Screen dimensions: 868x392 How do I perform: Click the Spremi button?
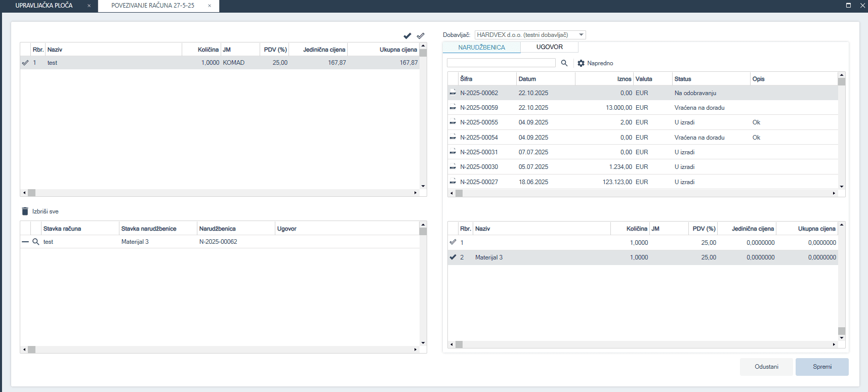tap(821, 367)
